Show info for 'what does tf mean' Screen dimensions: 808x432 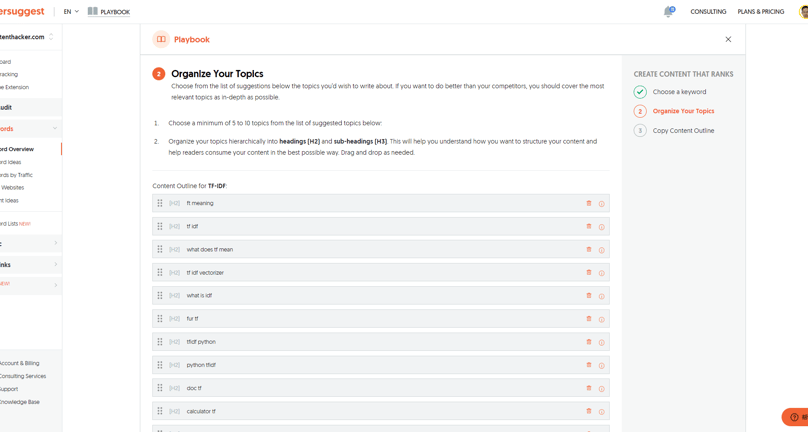(x=601, y=250)
